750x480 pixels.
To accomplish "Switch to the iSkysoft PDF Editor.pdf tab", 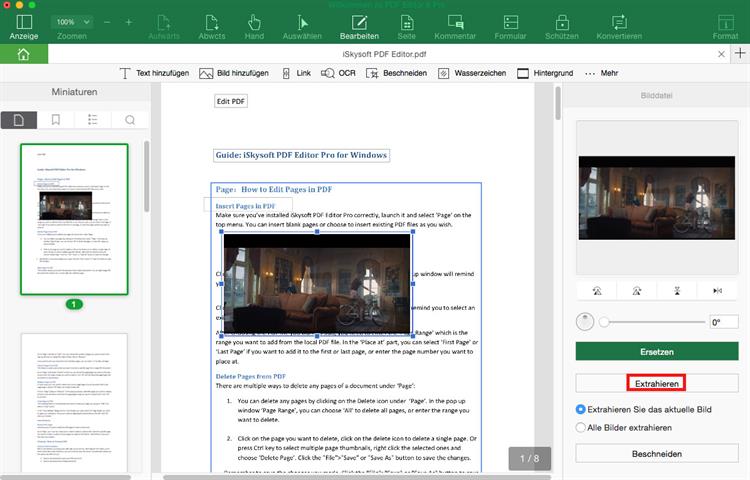I will coord(384,54).
